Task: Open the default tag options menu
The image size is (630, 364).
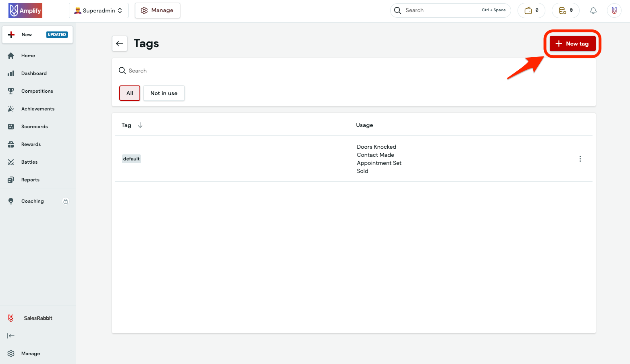Action: click(580, 159)
